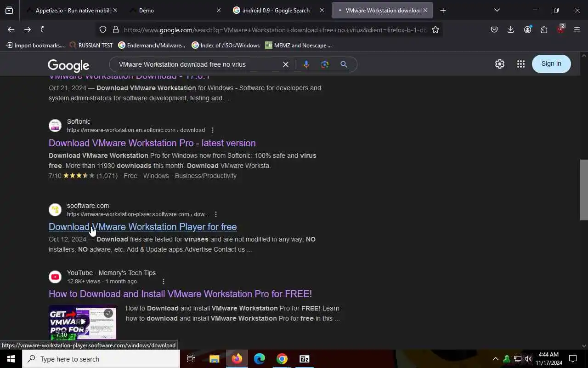This screenshot has width=588, height=368.
Task: Open the sooftware.com favicon result source
Action: coord(55,210)
